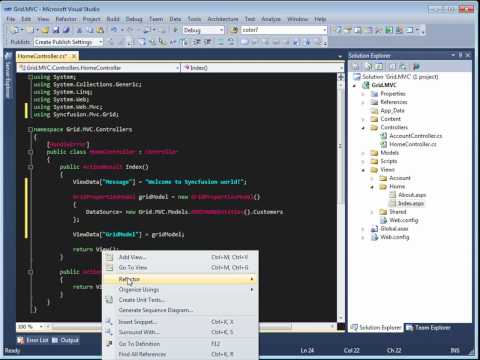Select Insert Snippet... in the context menu
This screenshot has width=480, height=360.
pyautogui.click(x=180, y=322)
